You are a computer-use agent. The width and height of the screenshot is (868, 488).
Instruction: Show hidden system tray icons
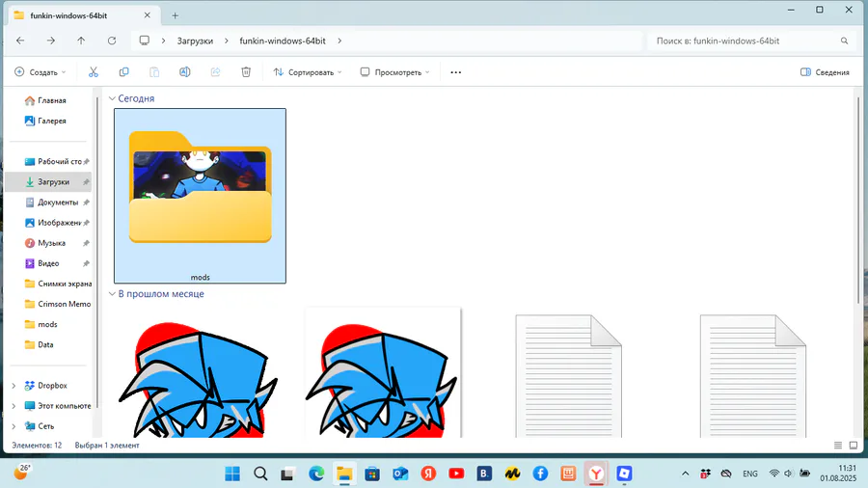[x=686, y=474]
